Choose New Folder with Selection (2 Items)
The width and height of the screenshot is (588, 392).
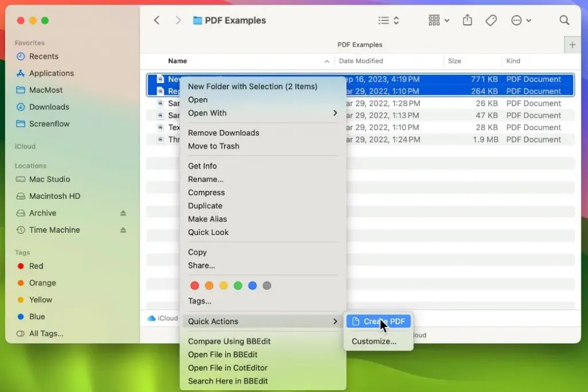(253, 86)
